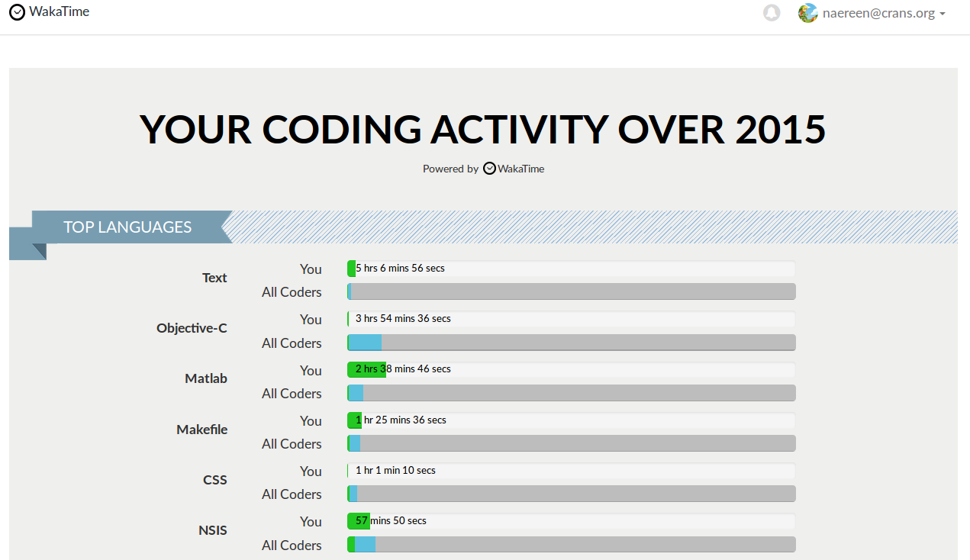
Task: Select the Makefile language label
Action: (201, 430)
